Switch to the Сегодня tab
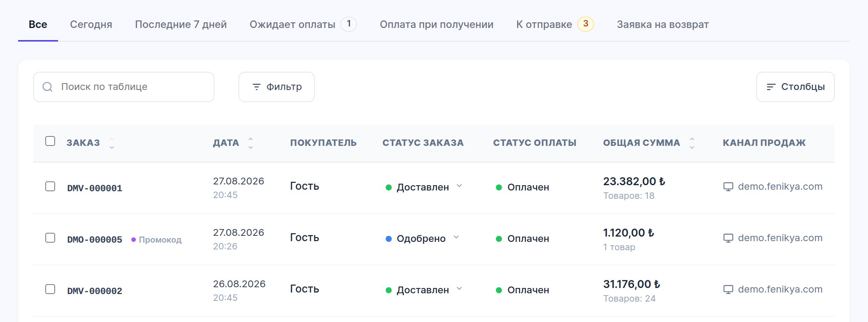 (91, 25)
